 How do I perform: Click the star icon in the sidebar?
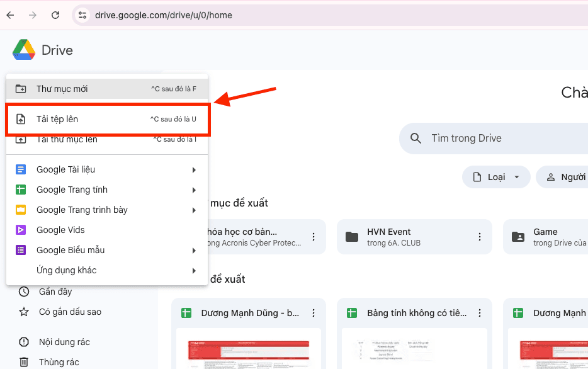(24, 312)
